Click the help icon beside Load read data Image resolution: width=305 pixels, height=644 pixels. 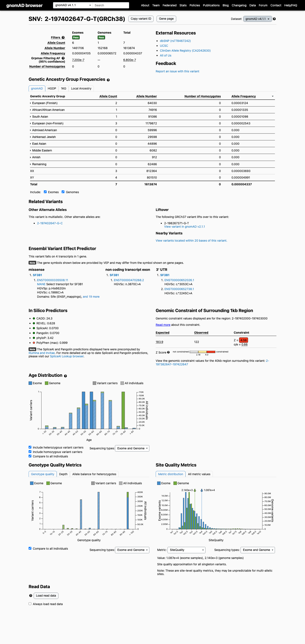pos(31,596)
